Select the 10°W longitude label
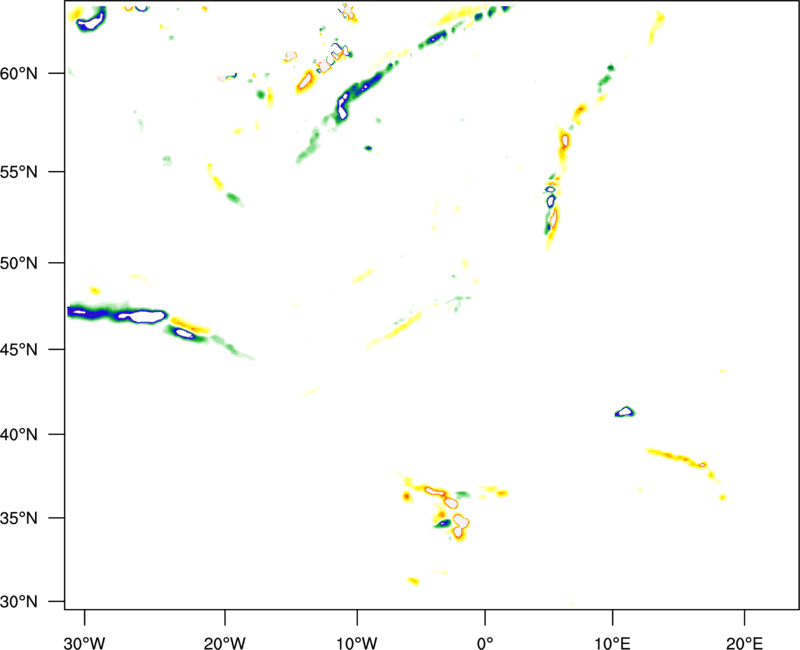 click(x=357, y=643)
